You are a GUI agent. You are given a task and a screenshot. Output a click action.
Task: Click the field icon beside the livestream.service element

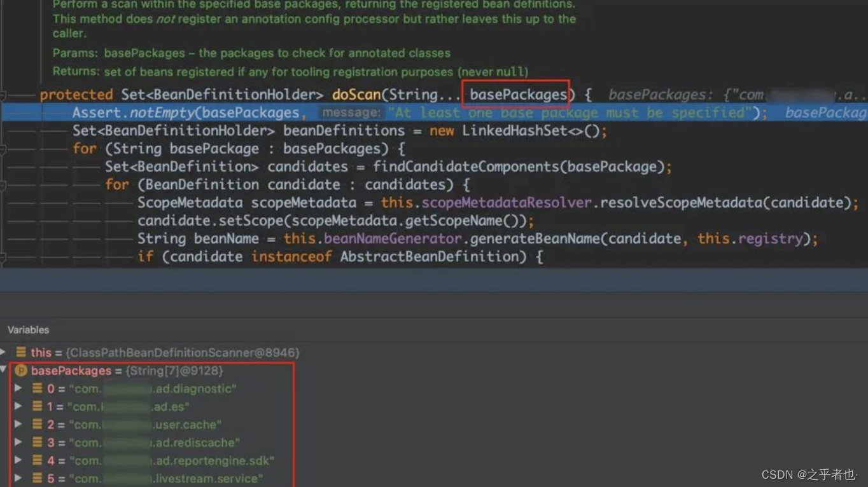pyautogui.click(x=36, y=478)
